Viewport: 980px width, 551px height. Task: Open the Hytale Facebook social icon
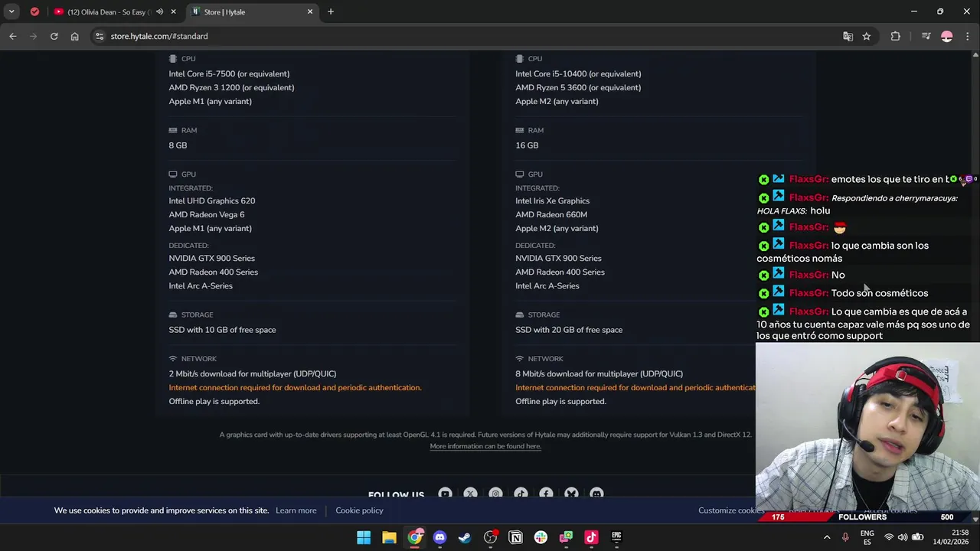click(546, 494)
